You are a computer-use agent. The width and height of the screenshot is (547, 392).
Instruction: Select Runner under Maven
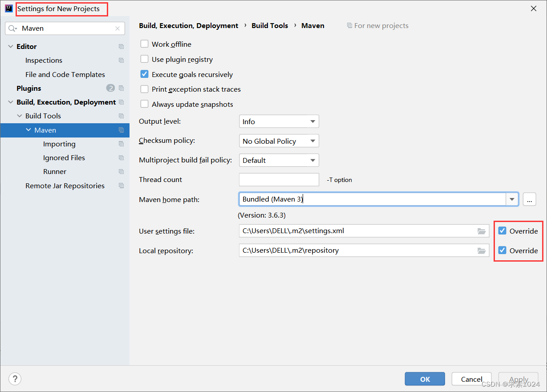pyautogui.click(x=54, y=172)
